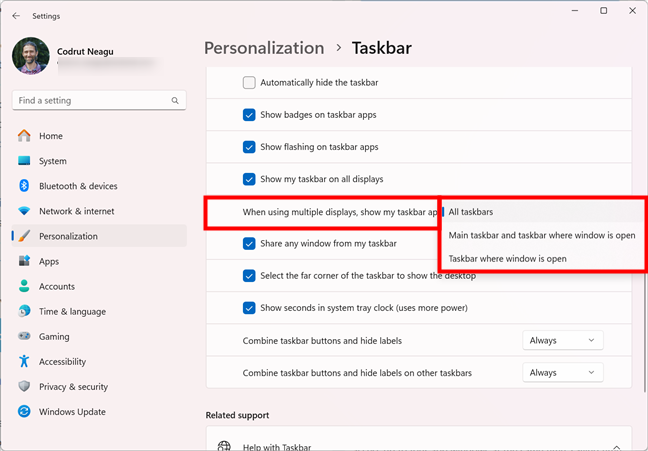Click the Codrut Neagu account name

coord(85,52)
